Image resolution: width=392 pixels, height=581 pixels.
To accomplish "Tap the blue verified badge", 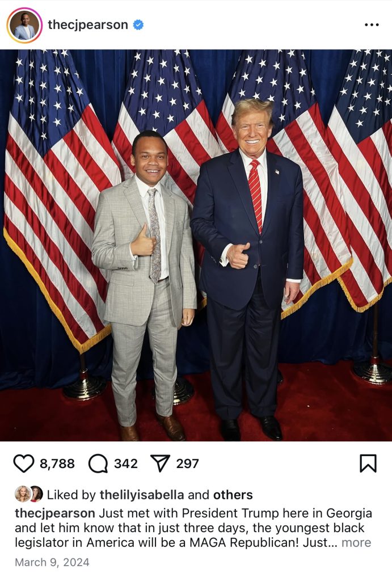I will tap(138, 25).
